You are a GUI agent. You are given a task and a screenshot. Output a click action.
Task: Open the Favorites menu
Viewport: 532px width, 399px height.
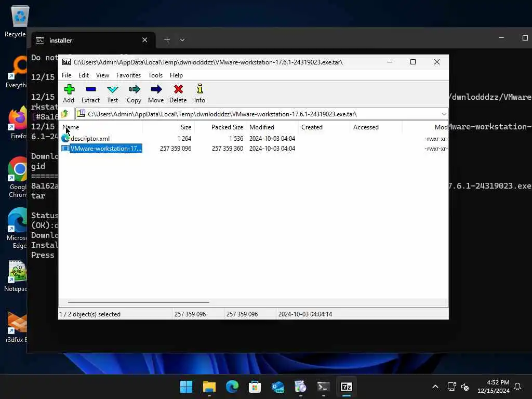[129, 75]
